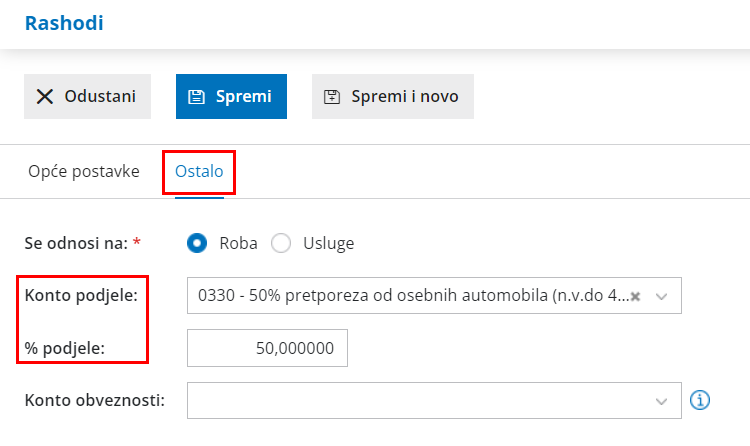The width and height of the screenshot is (750, 446).
Task: Click the Rashodi page heading
Action: click(64, 22)
